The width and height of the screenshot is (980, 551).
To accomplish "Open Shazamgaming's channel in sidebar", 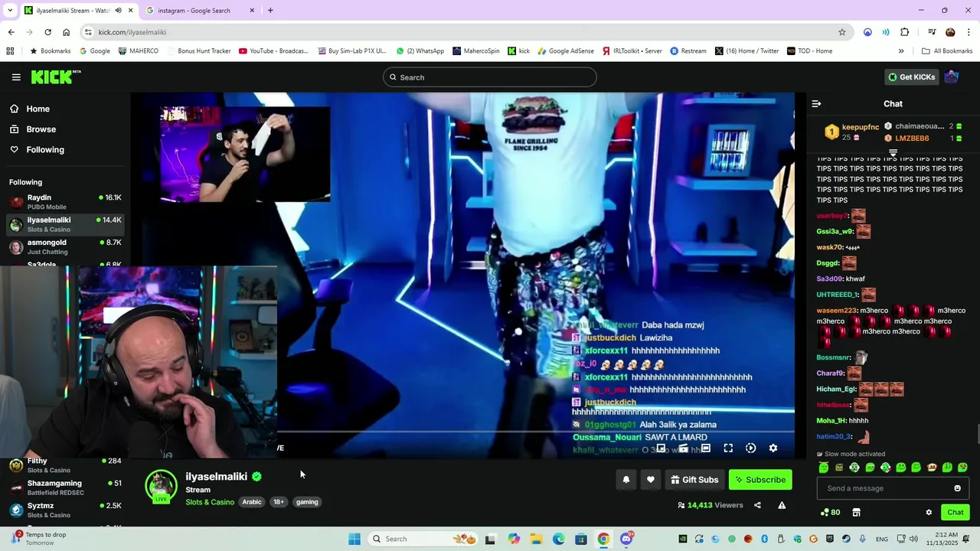I will 65,487.
